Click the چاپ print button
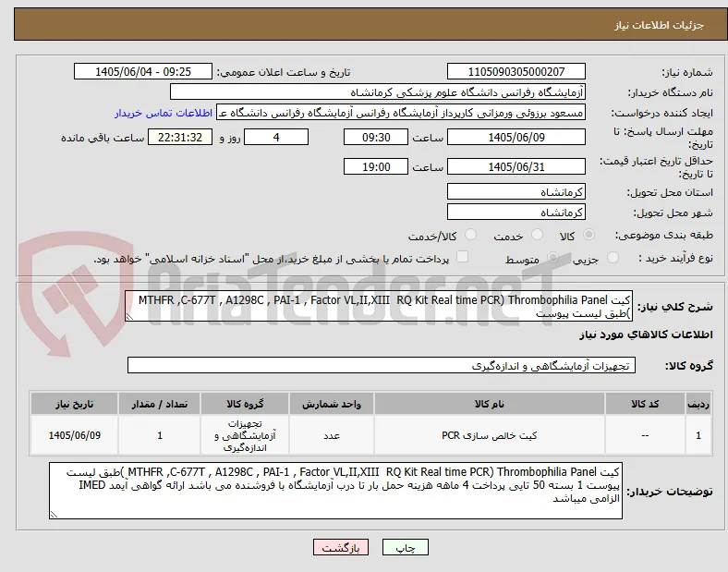The height and width of the screenshot is (572, 728). pyautogui.click(x=406, y=547)
